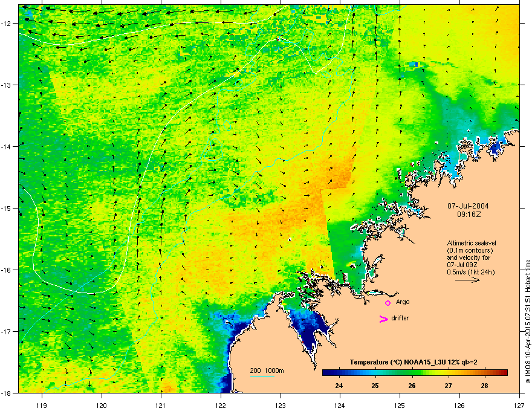Click the 'drifter' legend label
This screenshot has height=411, width=532.
tap(400, 318)
